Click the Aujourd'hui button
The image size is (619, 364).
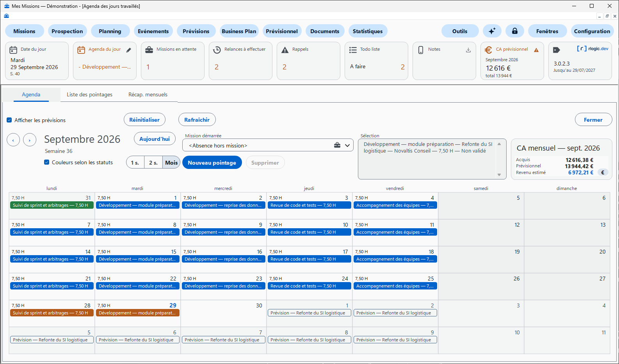point(155,139)
